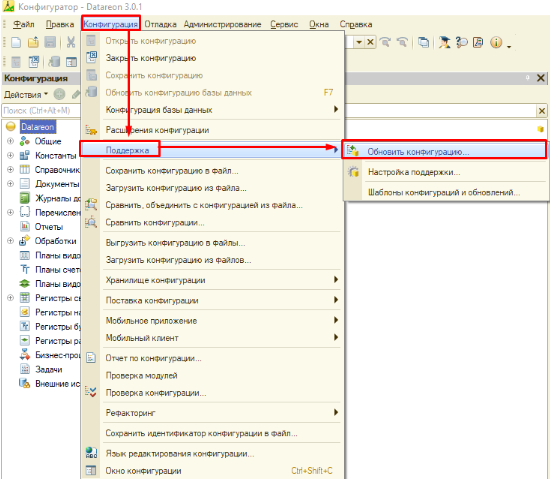Viewport: 550px width, 479px height.
Task: Open the Действия dropdown
Action: pos(26,95)
